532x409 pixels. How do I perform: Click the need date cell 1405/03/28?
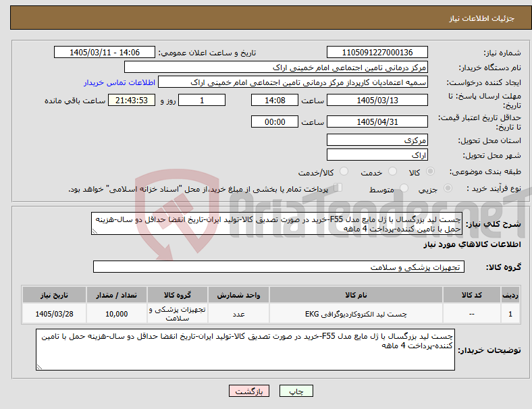(x=54, y=314)
